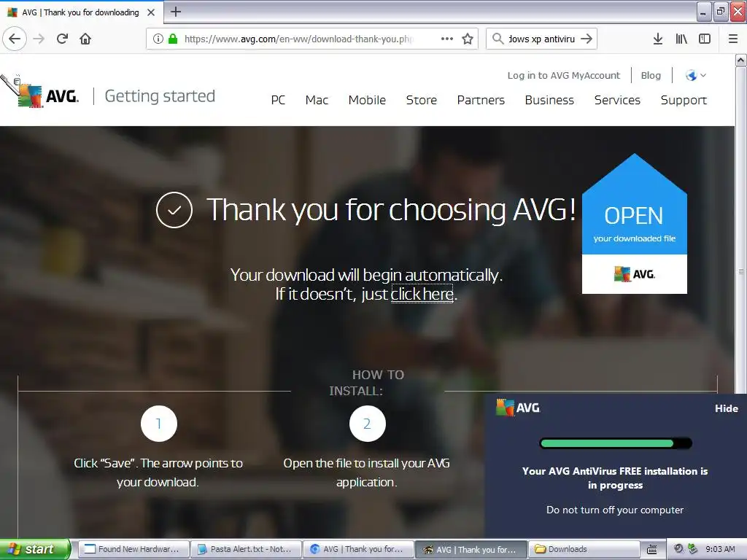Screen dimensions: 747x560
Task: Open page actions three-dot menu
Action: [447, 39]
